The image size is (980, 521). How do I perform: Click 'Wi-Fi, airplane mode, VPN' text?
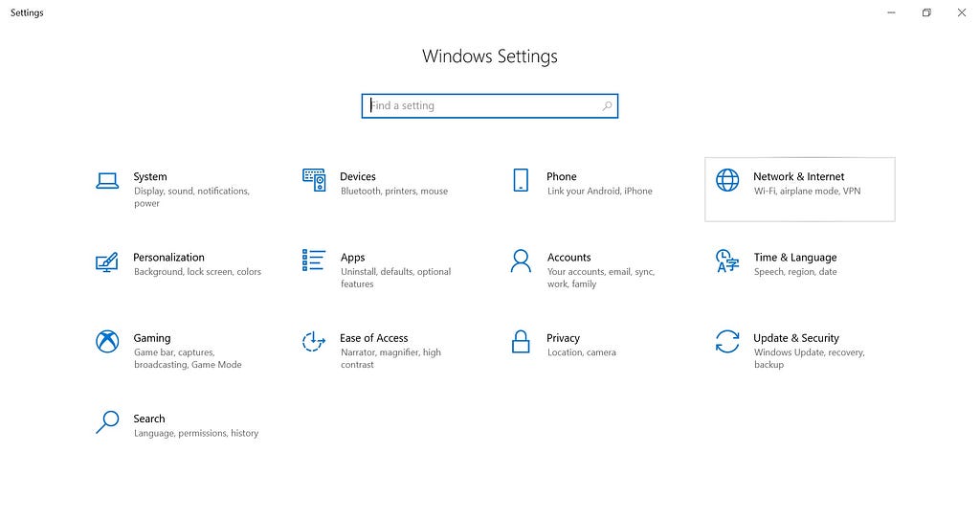pyautogui.click(x=808, y=192)
